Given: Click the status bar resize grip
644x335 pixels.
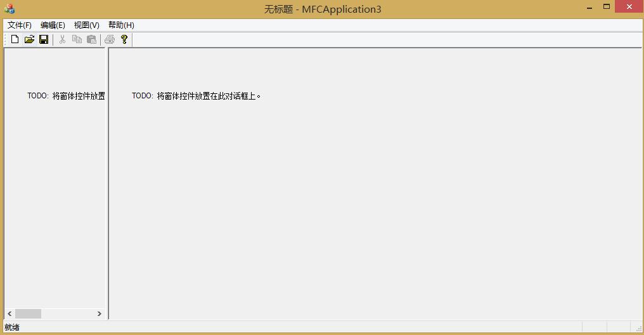Looking at the screenshot, I should (x=639, y=328).
